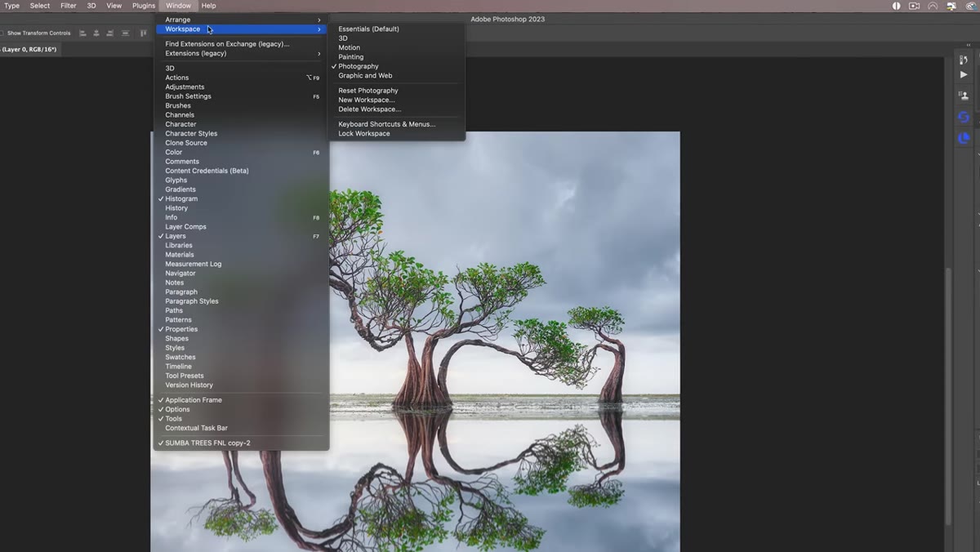This screenshot has width=980, height=552.
Task: Click the Distribute spacing icon in options bar
Action: [x=125, y=33]
